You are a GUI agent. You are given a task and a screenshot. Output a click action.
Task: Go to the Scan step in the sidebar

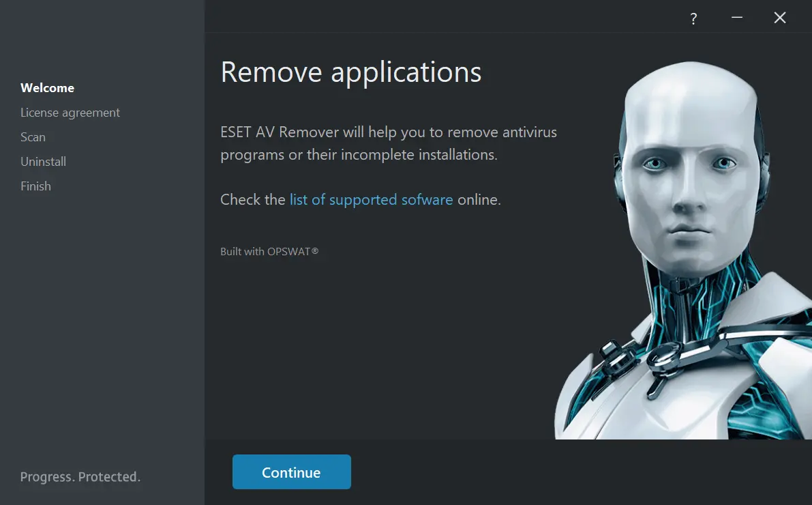[33, 137]
